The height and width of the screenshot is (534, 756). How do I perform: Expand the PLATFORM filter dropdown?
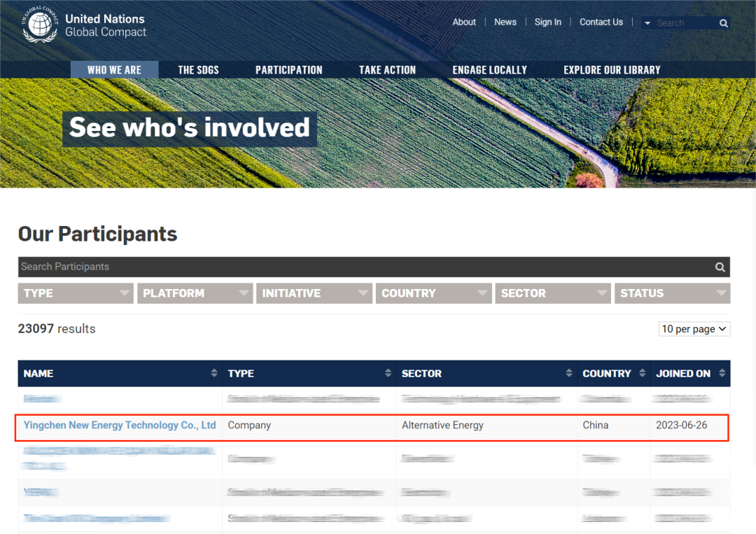(195, 293)
